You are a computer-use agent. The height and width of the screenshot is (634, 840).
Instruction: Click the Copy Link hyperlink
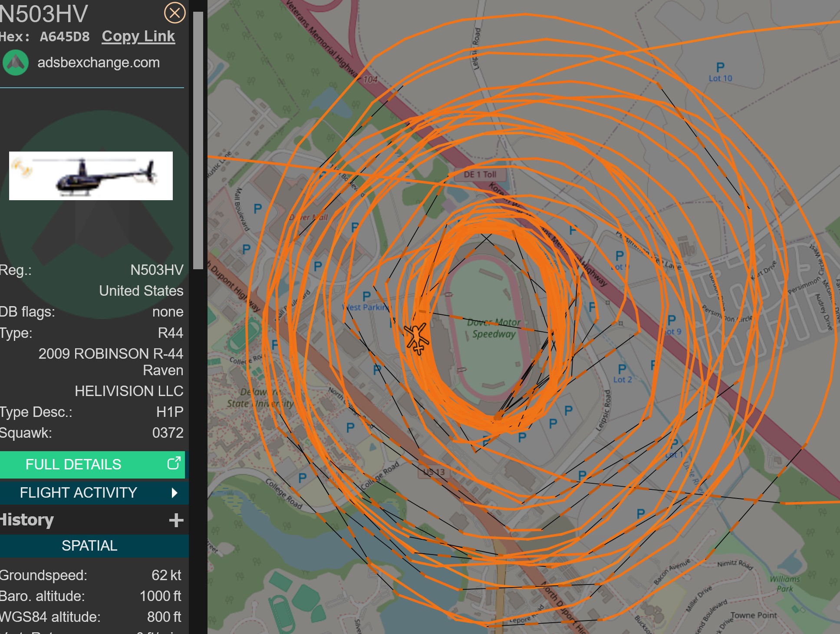click(138, 36)
